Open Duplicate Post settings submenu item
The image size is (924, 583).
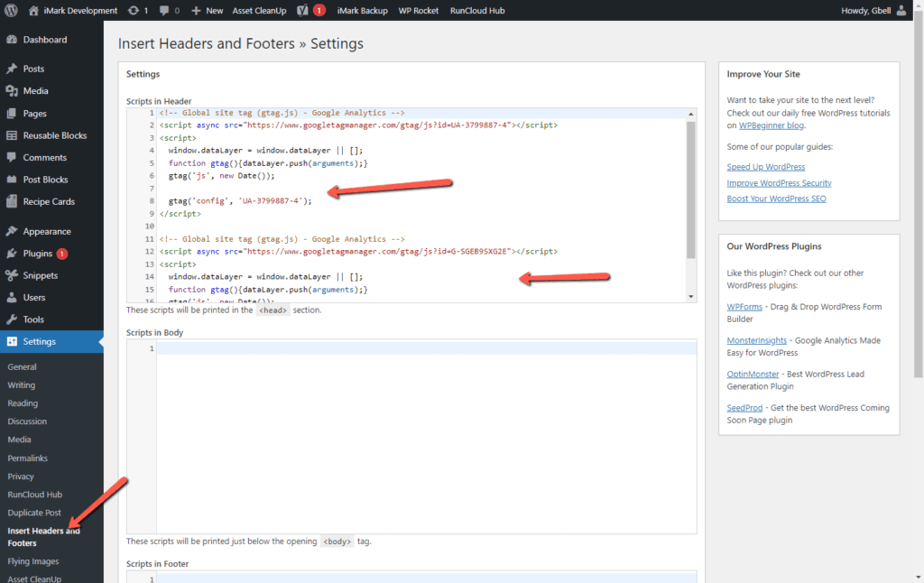point(34,513)
